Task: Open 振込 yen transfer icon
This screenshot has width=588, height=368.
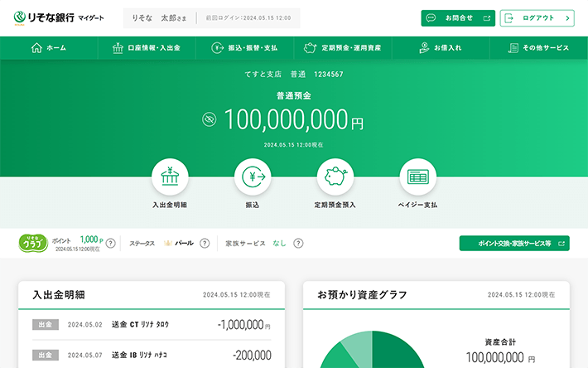Action: (x=253, y=177)
